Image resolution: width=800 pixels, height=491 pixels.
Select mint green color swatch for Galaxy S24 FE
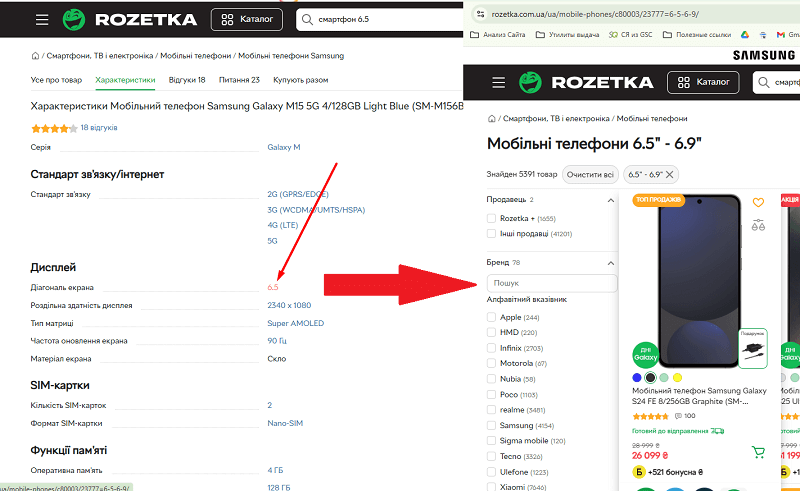tap(664, 378)
